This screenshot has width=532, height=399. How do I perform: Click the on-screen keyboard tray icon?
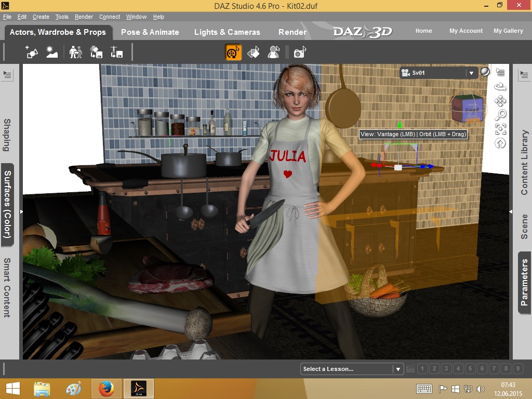click(x=424, y=389)
